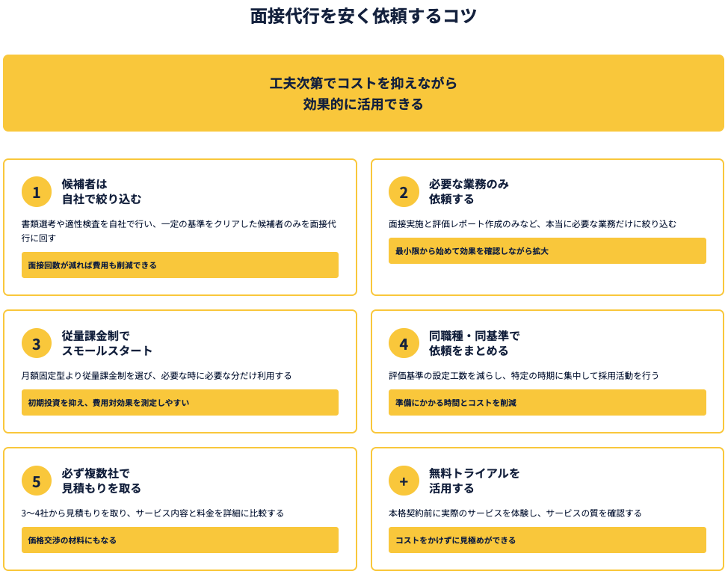This screenshot has height=574, width=728.
Task: Select the heading 候補者は自社で絞り込む
Action: pyautogui.click(x=101, y=192)
